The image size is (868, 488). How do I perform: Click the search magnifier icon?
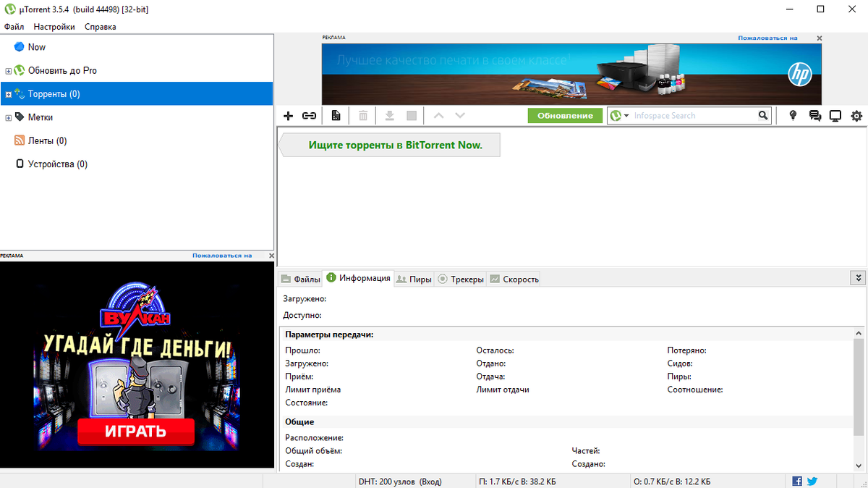pyautogui.click(x=763, y=116)
